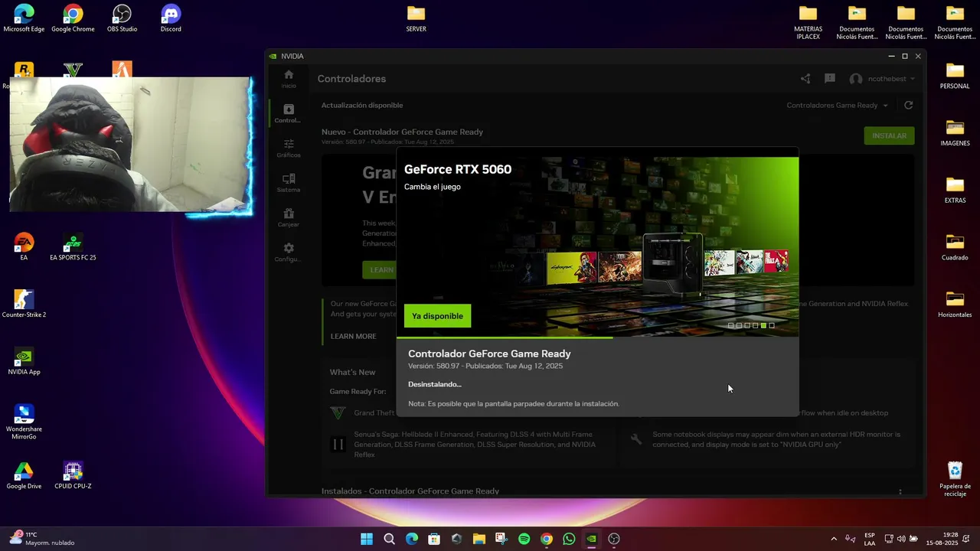Open Google Drive desktop shortcut

(x=24, y=475)
